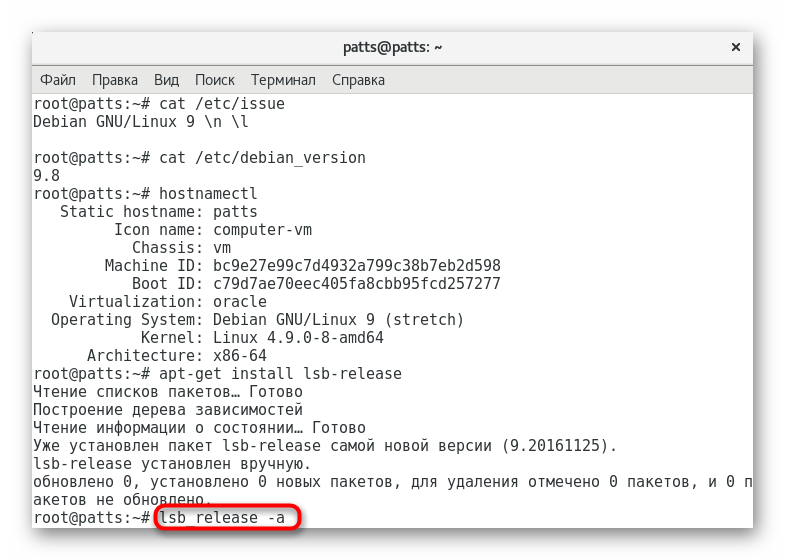Click the oracle virtualization value

coord(240,301)
